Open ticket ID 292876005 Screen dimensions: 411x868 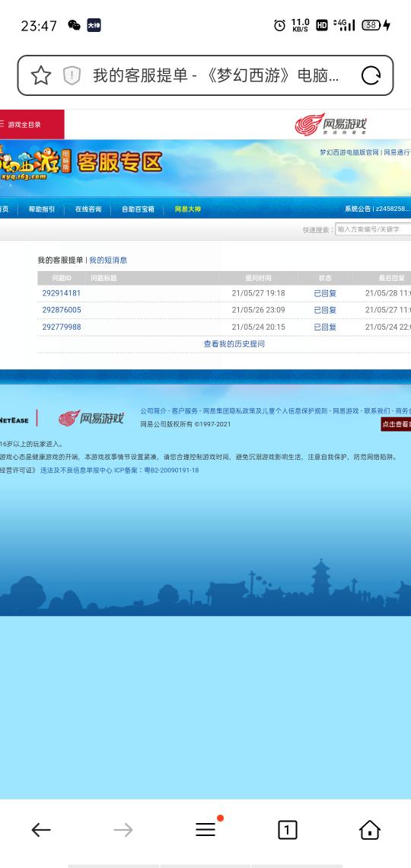(62, 310)
